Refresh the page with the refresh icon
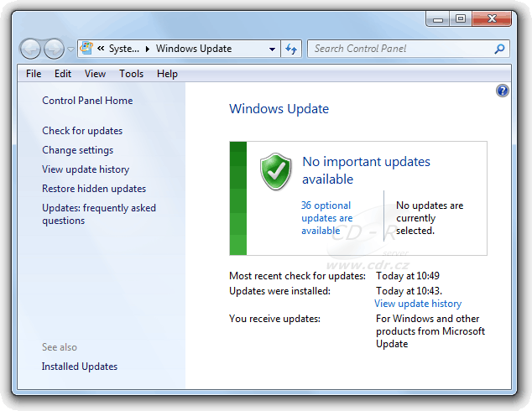 [x=291, y=49]
